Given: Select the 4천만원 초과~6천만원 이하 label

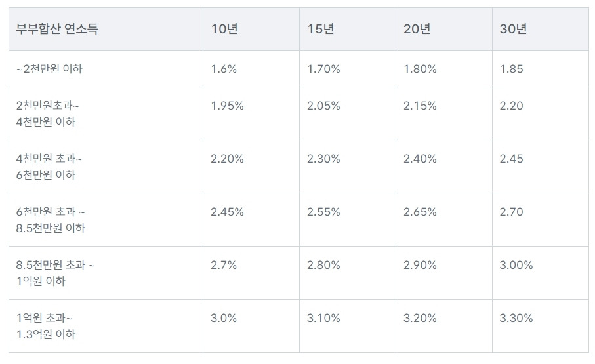Looking at the screenshot, I should 49,167.
